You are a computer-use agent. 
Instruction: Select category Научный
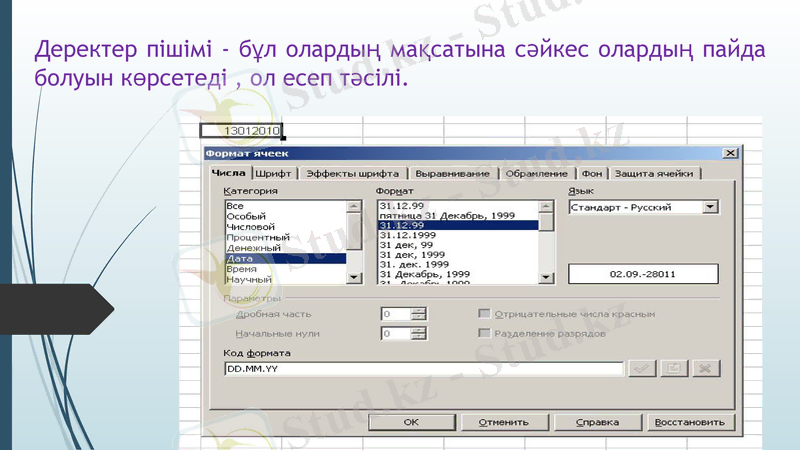(286, 280)
